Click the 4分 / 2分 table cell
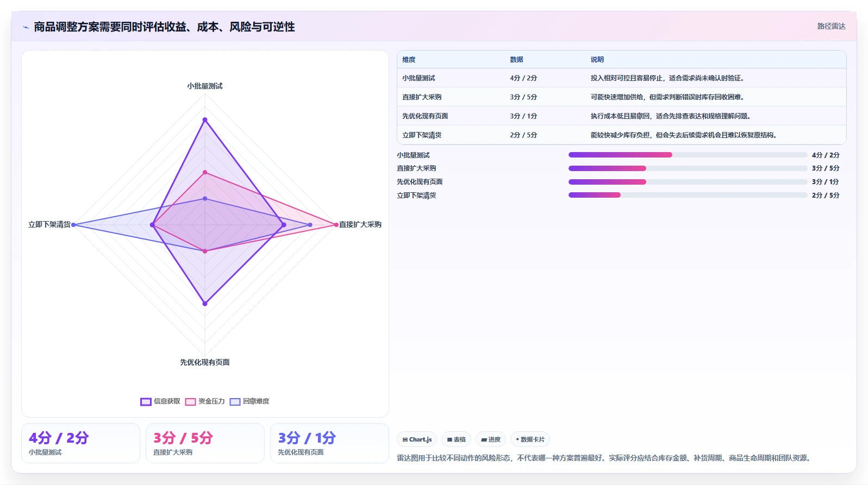The width and height of the screenshot is (868, 485). tap(523, 78)
